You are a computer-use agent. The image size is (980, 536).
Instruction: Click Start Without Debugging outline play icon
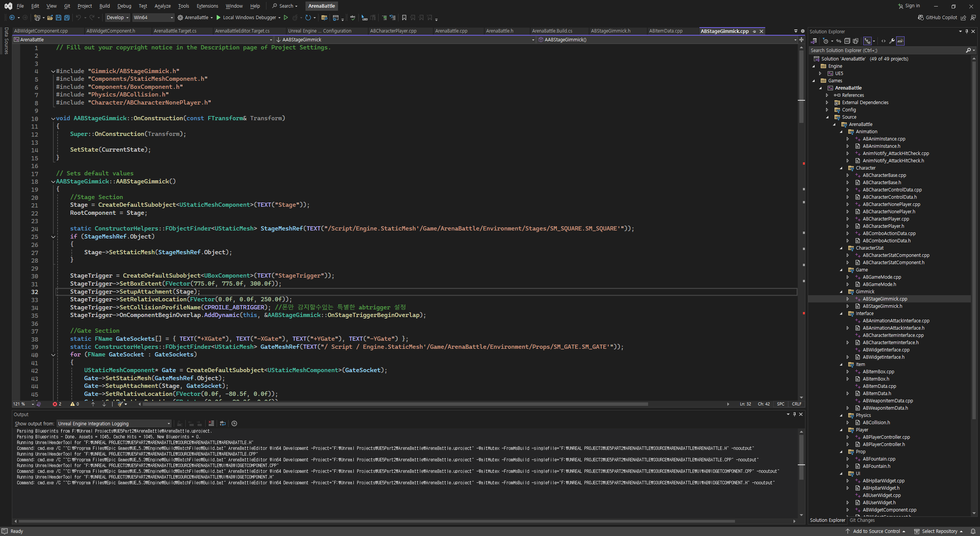pos(286,18)
